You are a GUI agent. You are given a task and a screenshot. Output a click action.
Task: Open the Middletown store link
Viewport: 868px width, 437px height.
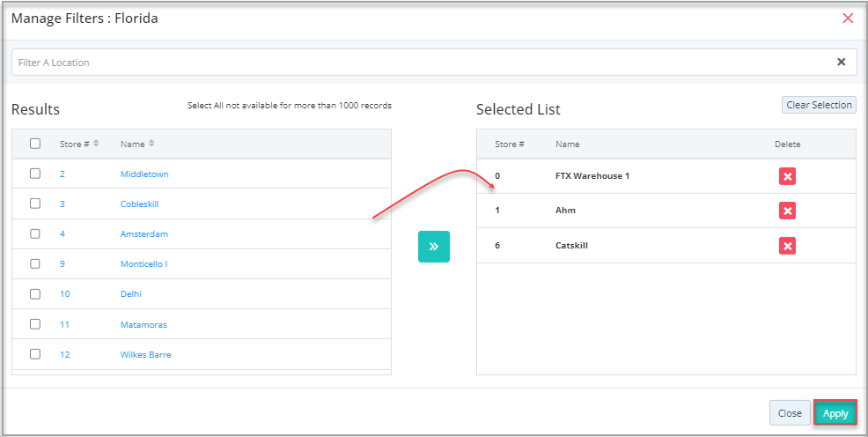point(144,174)
